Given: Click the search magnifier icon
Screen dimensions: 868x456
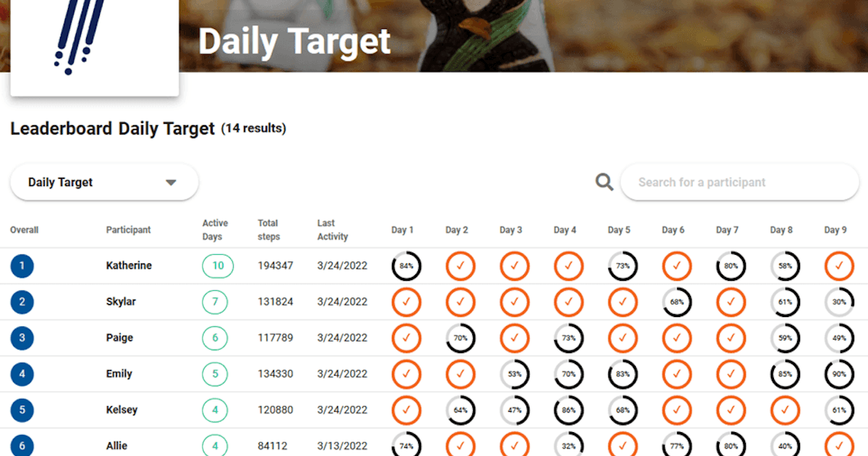Looking at the screenshot, I should [x=604, y=182].
